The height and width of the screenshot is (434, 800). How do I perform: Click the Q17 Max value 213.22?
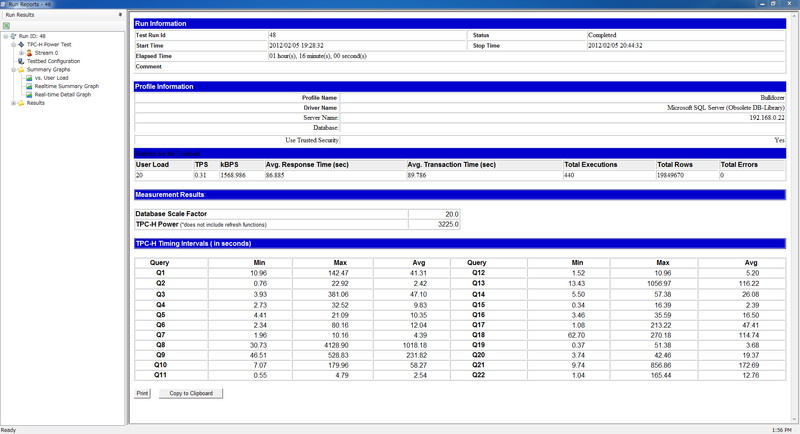click(x=661, y=325)
